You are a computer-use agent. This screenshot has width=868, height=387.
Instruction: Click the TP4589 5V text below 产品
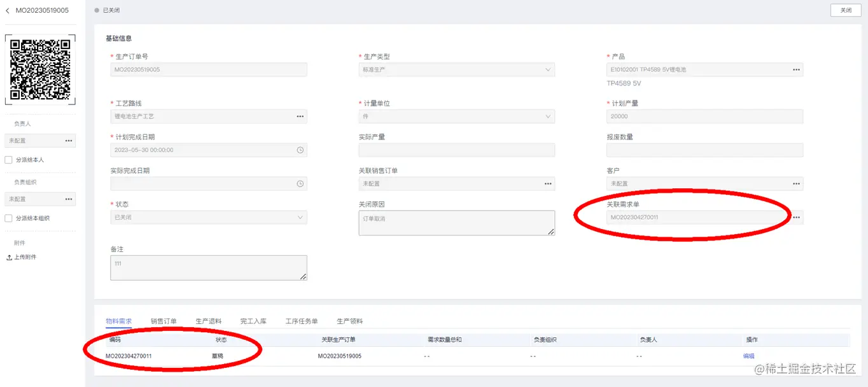[624, 83]
